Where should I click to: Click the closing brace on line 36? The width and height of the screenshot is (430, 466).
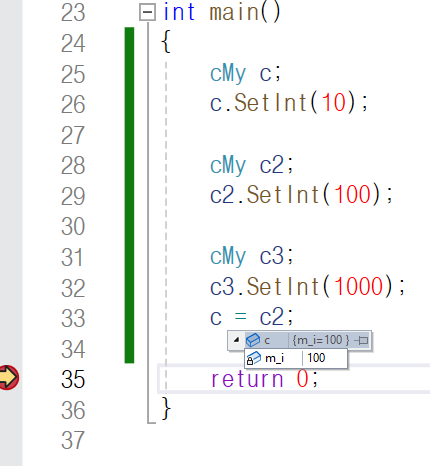(166, 408)
